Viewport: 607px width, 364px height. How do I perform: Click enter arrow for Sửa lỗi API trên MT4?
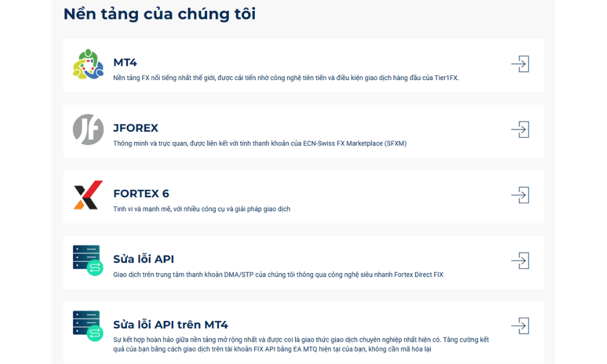click(520, 326)
